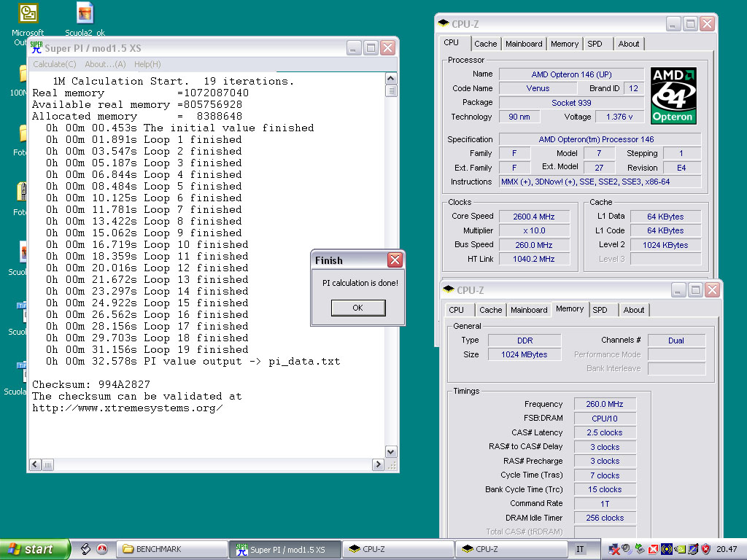Open the Help(H) menu in Super PI

147,64
